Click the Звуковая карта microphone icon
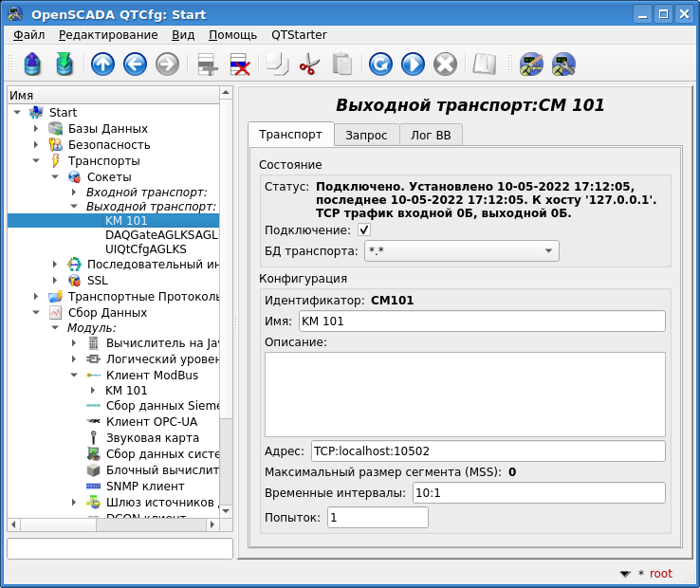This screenshot has height=588, width=700. click(93, 437)
